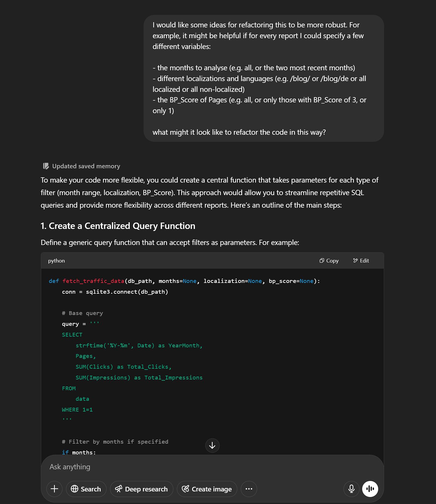The image size is (436, 504).
Task: Copy the Python code snippet
Action: click(x=329, y=260)
